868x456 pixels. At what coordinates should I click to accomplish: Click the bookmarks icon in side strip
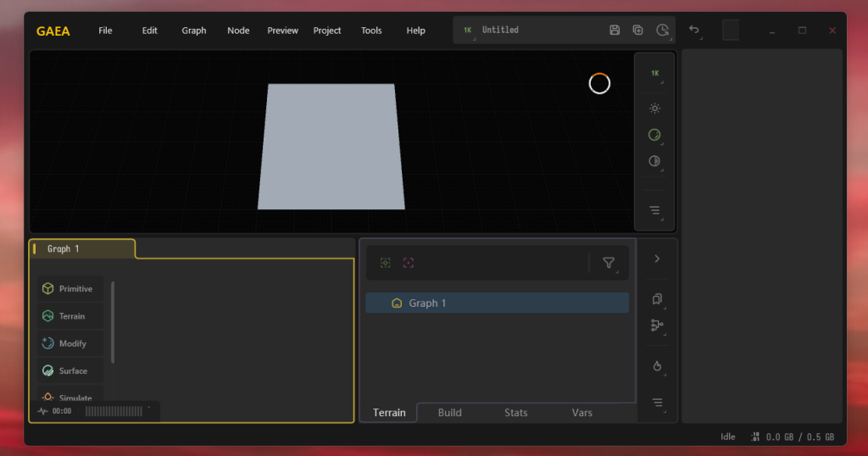[x=657, y=299]
